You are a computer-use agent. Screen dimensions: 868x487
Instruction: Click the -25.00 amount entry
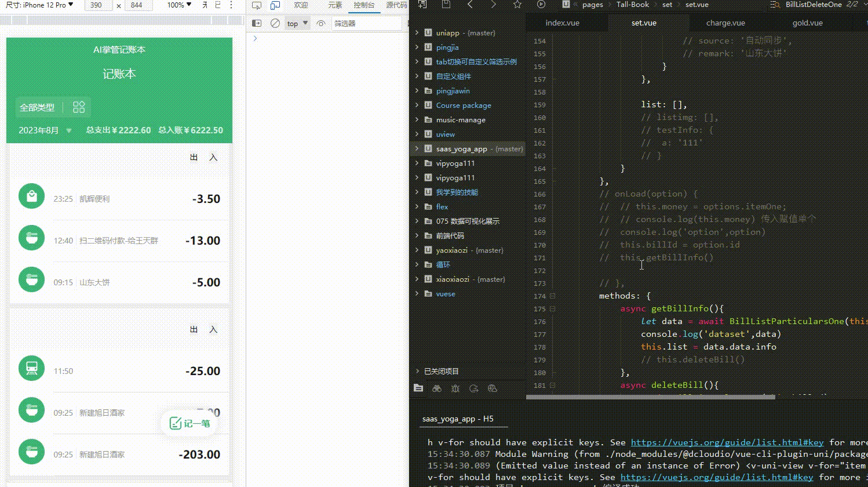coord(203,371)
